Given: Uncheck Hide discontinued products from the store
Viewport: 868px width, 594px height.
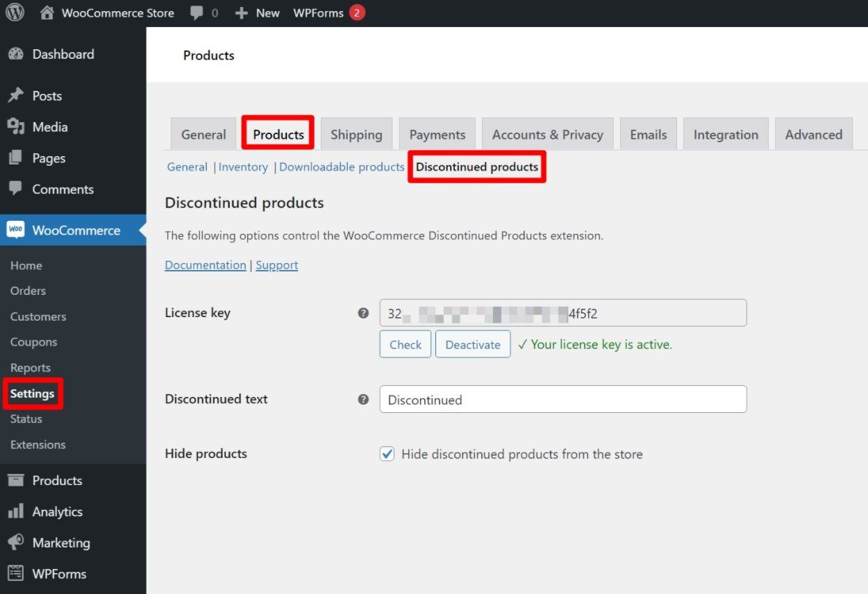Looking at the screenshot, I should [x=387, y=454].
